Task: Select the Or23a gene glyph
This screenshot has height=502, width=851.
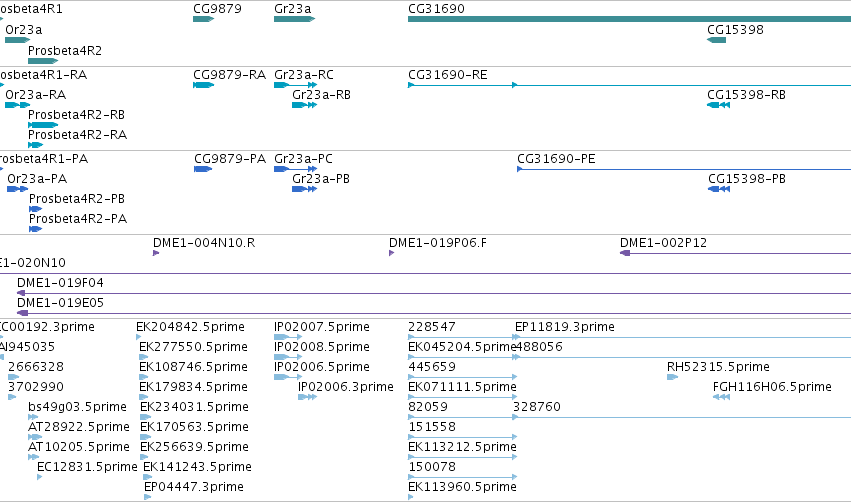Action: (17, 40)
